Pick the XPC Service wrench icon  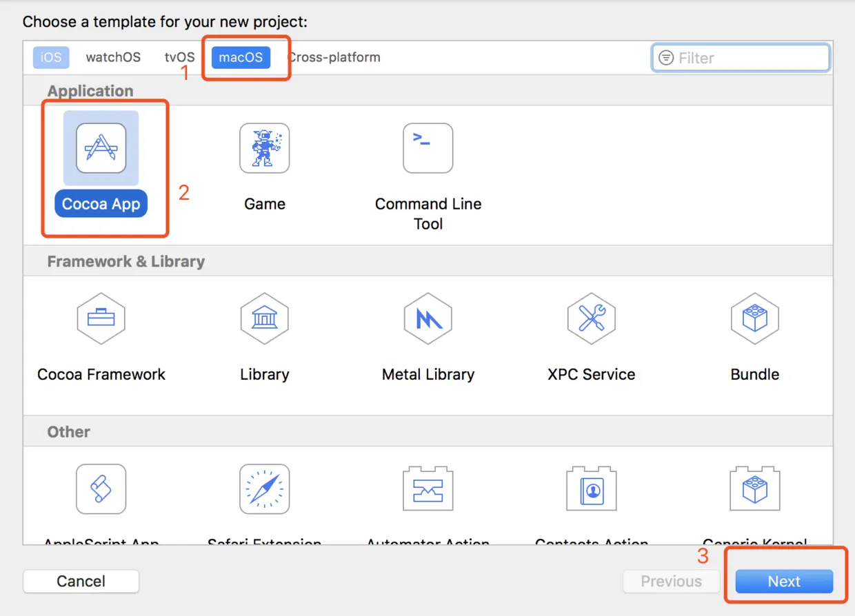point(592,318)
